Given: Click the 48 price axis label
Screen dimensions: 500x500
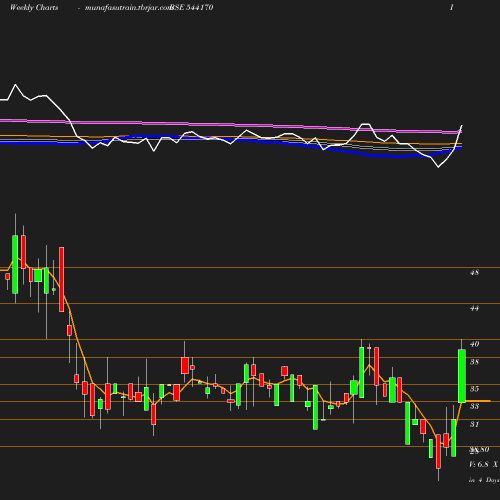Looking at the screenshot, I should 474,272.
